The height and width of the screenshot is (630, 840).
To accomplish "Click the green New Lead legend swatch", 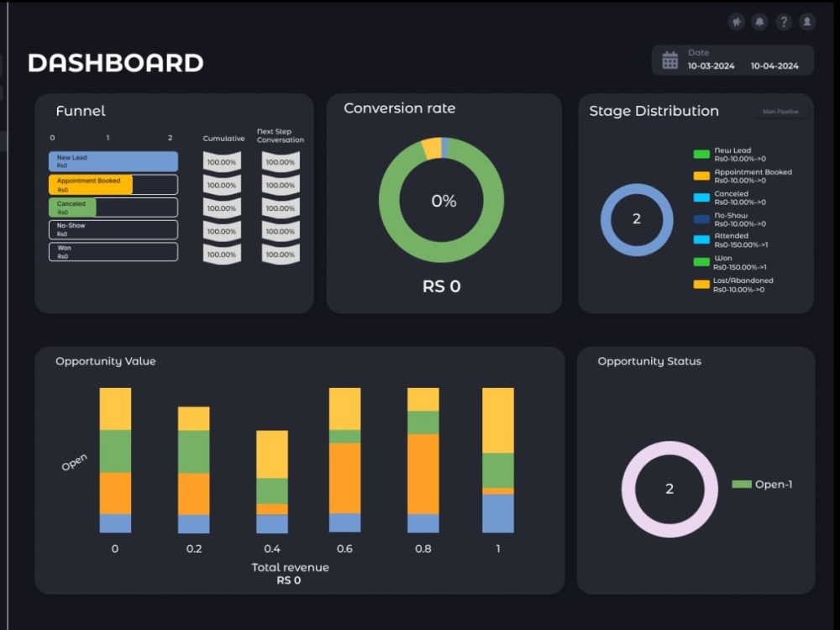I will [x=701, y=155].
